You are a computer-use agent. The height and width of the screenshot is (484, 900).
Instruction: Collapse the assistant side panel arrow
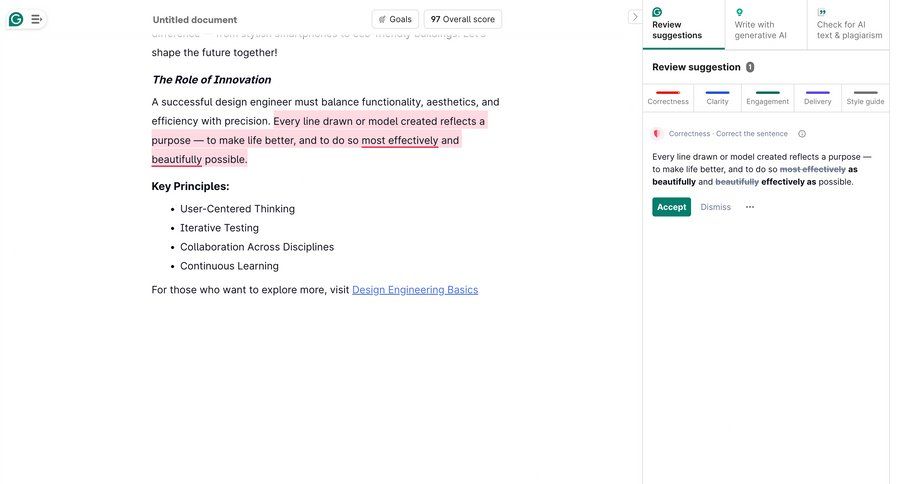click(634, 17)
